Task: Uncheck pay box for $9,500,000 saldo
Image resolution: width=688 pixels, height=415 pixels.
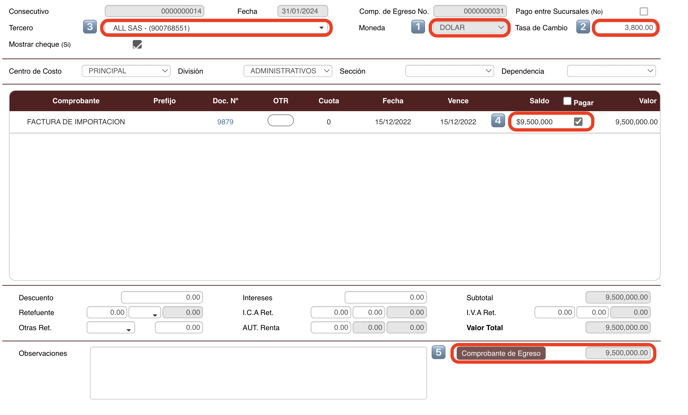Action: coord(578,122)
